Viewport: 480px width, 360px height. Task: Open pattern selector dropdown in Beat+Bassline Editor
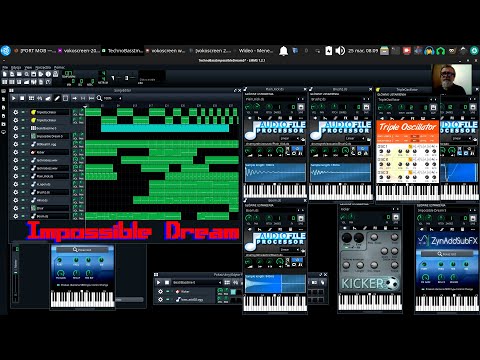click(197, 282)
